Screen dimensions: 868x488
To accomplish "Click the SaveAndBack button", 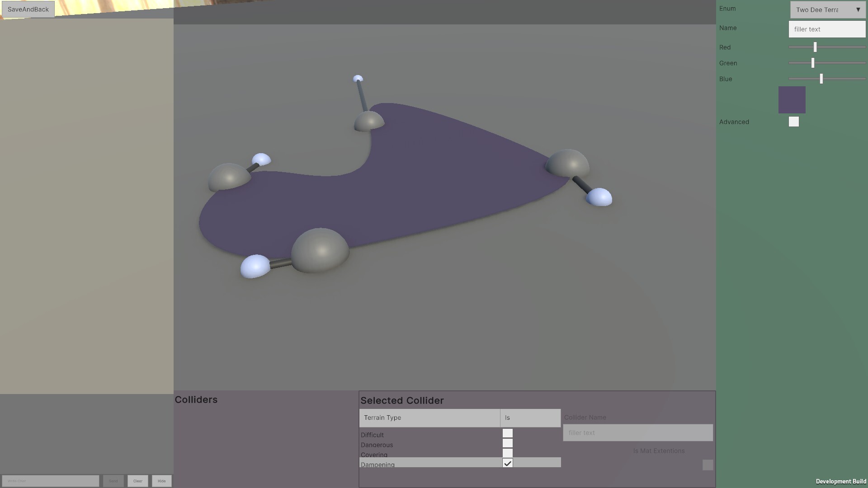I will pos(27,9).
